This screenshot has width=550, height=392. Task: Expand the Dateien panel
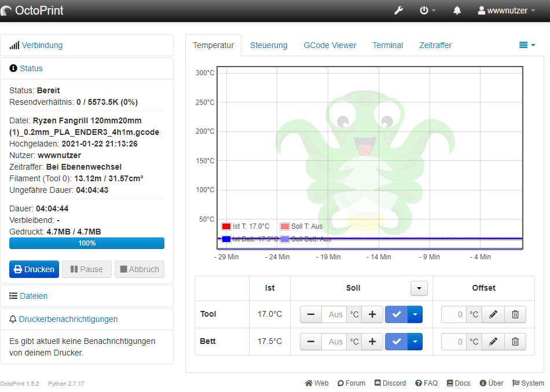34,296
